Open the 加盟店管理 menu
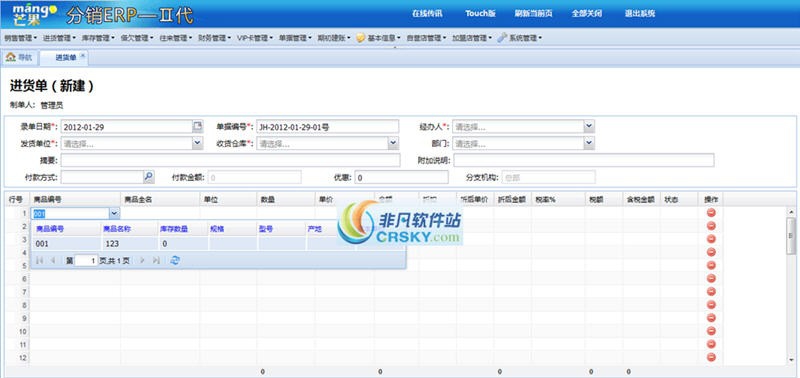Screen dimensions: 800x378 coord(472,38)
